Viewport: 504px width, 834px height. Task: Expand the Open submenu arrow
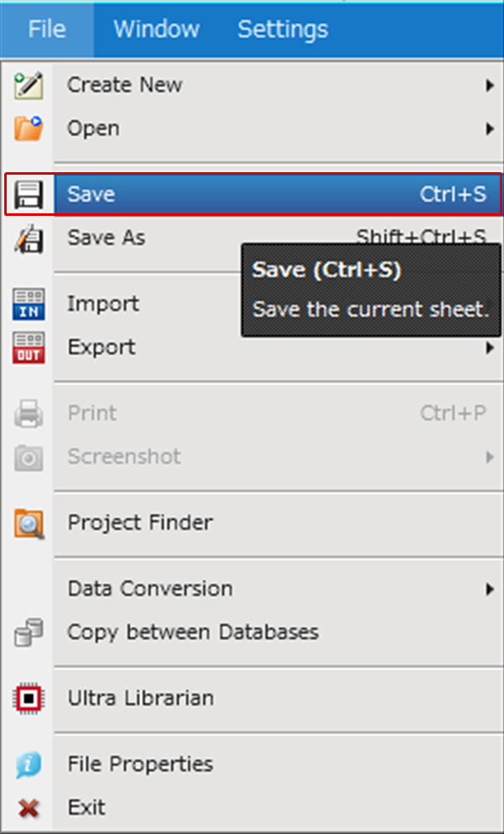click(491, 128)
